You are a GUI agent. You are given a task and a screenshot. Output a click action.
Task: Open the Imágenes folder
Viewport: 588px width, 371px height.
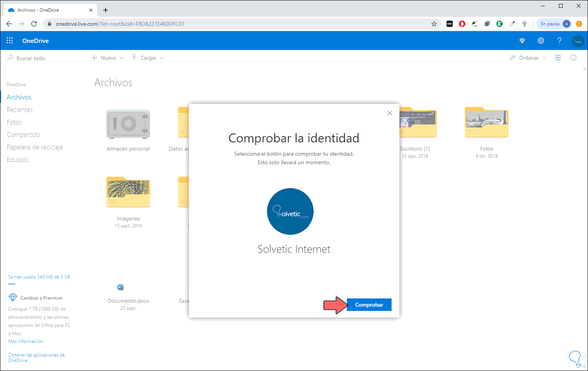point(128,192)
